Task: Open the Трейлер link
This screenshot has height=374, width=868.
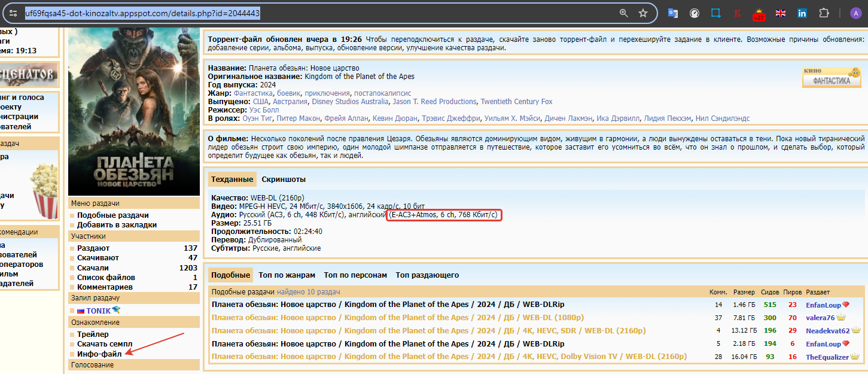Action: (93, 335)
